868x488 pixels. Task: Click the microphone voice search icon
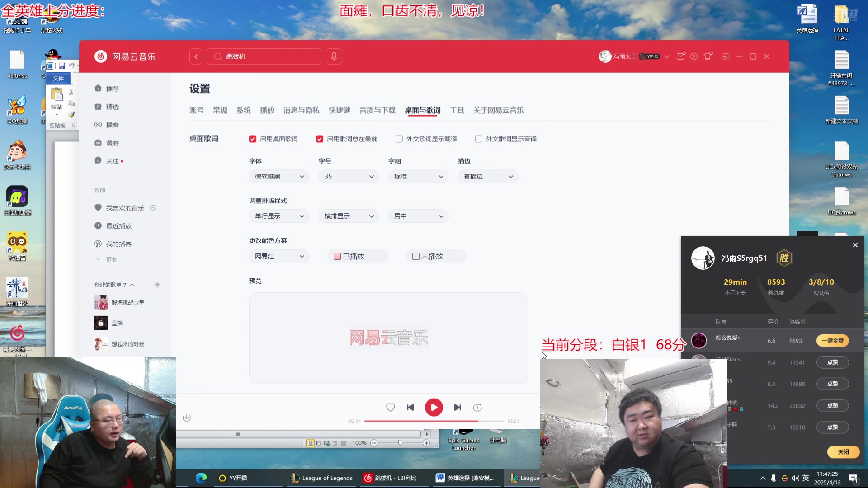[x=334, y=56]
